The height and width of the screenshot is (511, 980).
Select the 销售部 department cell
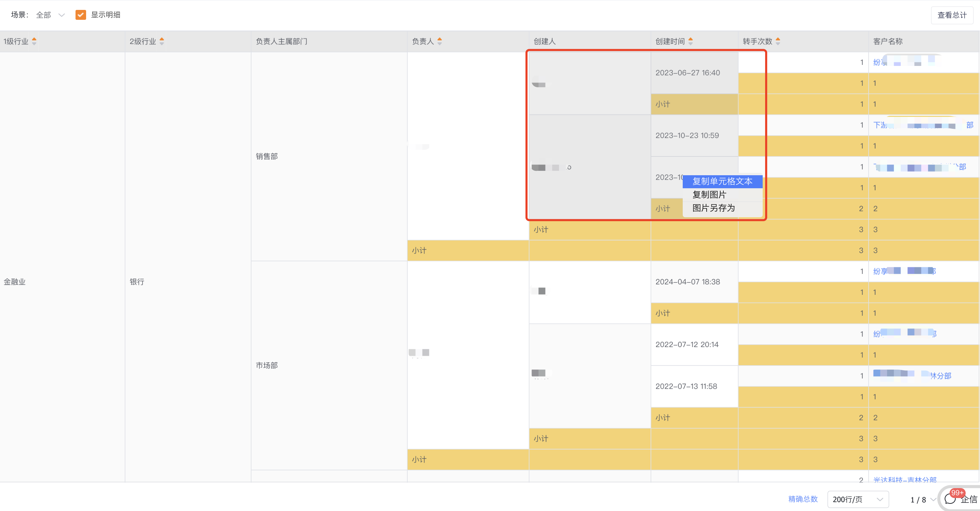(x=267, y=156)
